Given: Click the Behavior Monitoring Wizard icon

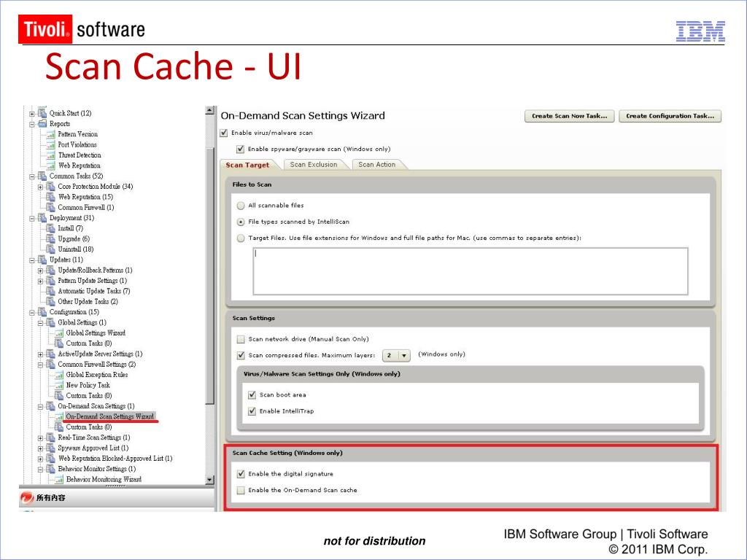Looking at the screenshot, I should [x=59, y=480].
